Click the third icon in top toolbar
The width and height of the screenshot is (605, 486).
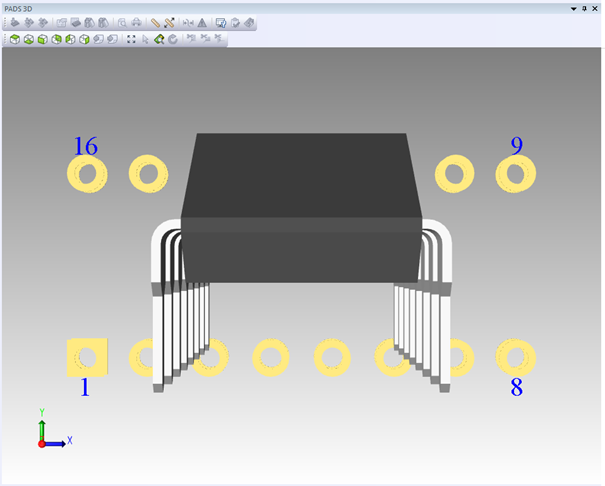point(42,23)
